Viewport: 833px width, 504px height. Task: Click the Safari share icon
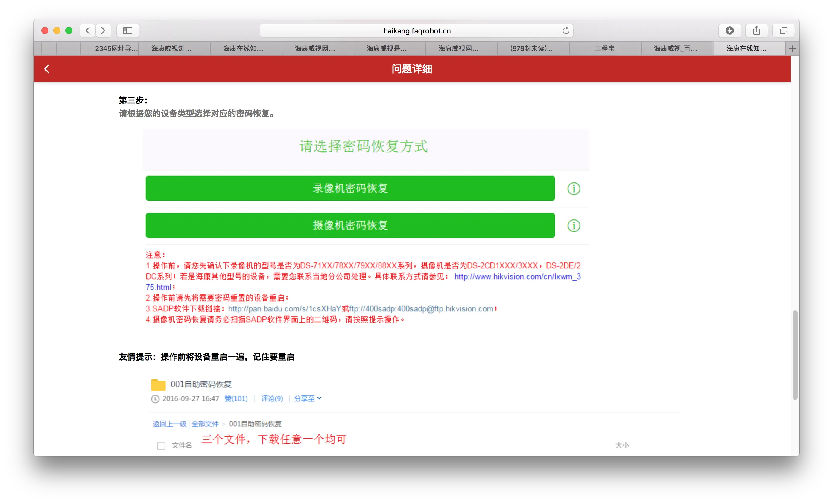tap(756, 31)
